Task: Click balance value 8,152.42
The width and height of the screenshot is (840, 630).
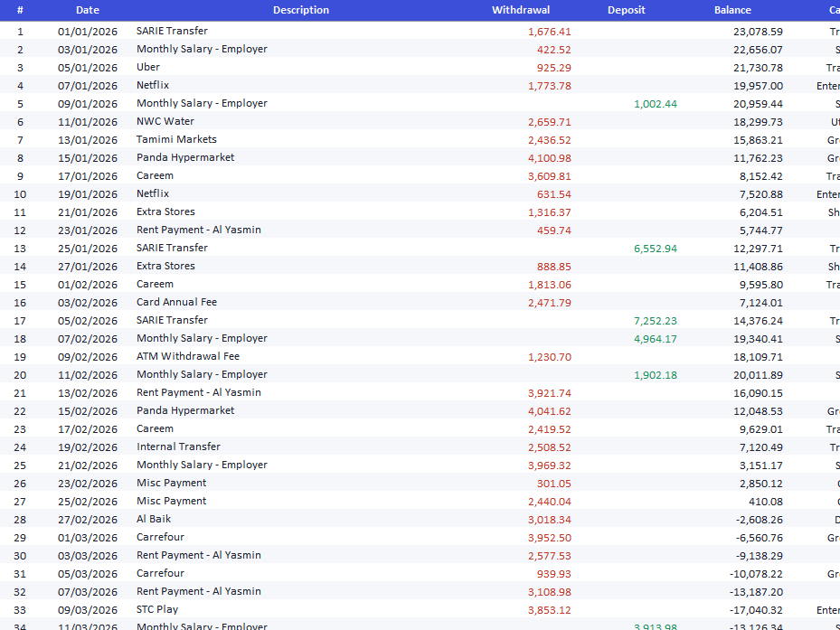Action: [x=760, y=176]
